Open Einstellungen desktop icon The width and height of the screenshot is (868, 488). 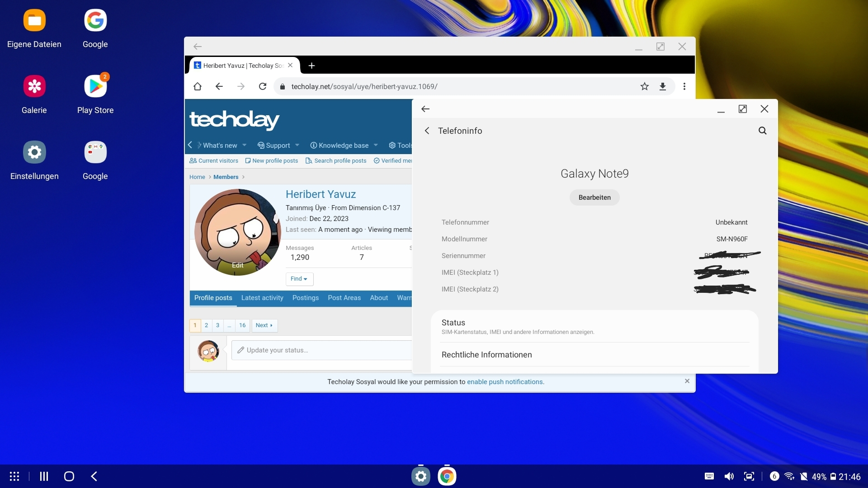tap(34, 152)
